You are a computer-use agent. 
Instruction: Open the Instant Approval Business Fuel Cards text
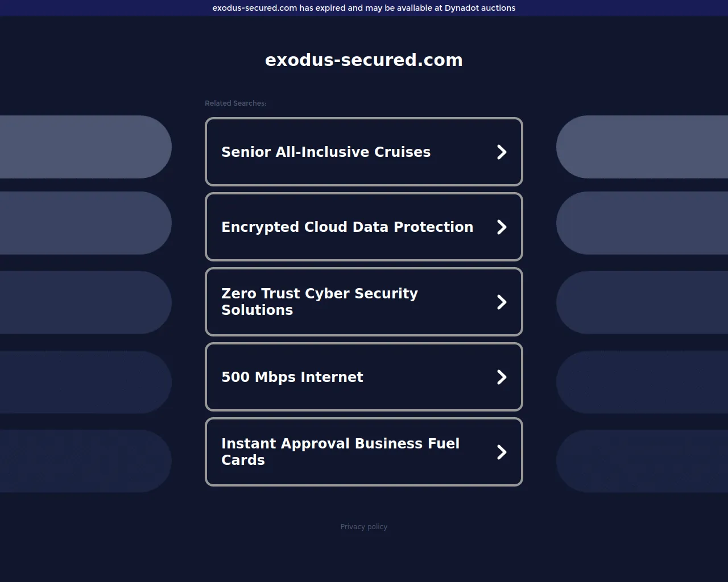click(340, 452)
